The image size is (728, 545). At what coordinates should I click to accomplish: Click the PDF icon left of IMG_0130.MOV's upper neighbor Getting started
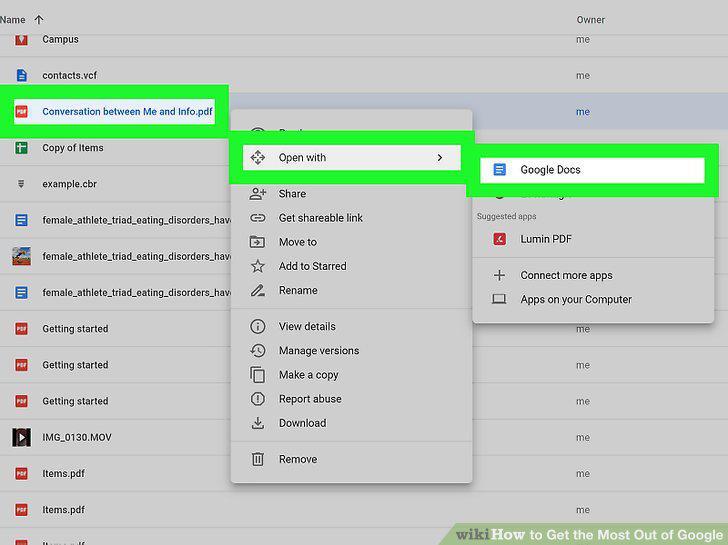coord(21,401)
